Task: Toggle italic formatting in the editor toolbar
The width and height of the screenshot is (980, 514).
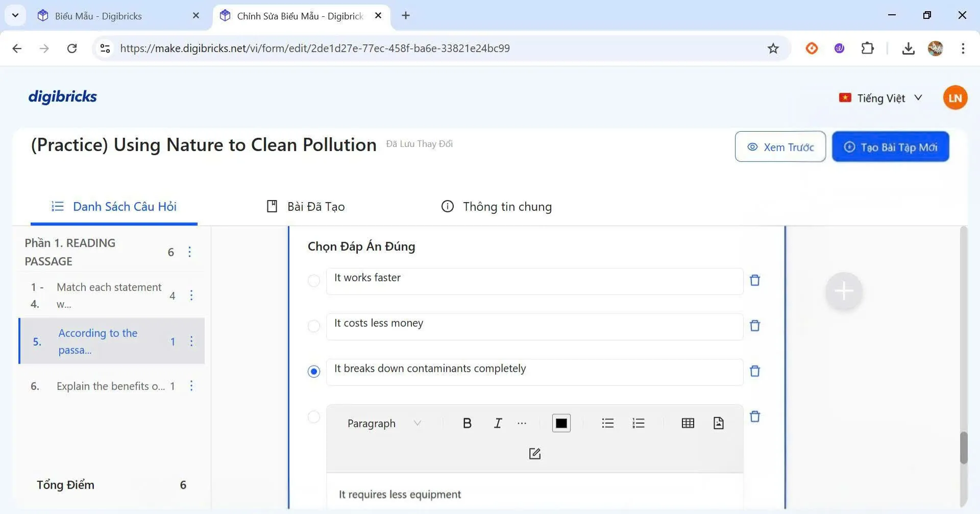Action: (x=498, y=423)
